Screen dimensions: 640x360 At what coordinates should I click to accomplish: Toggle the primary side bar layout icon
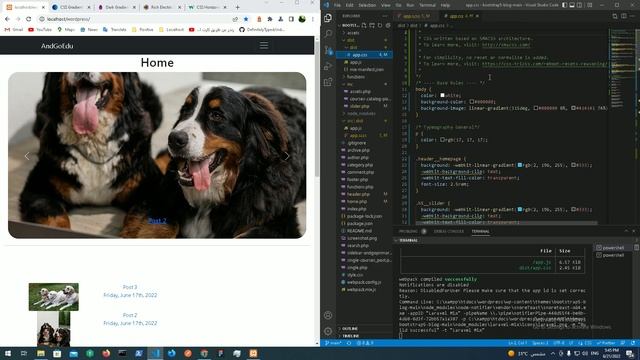[564, 5]
